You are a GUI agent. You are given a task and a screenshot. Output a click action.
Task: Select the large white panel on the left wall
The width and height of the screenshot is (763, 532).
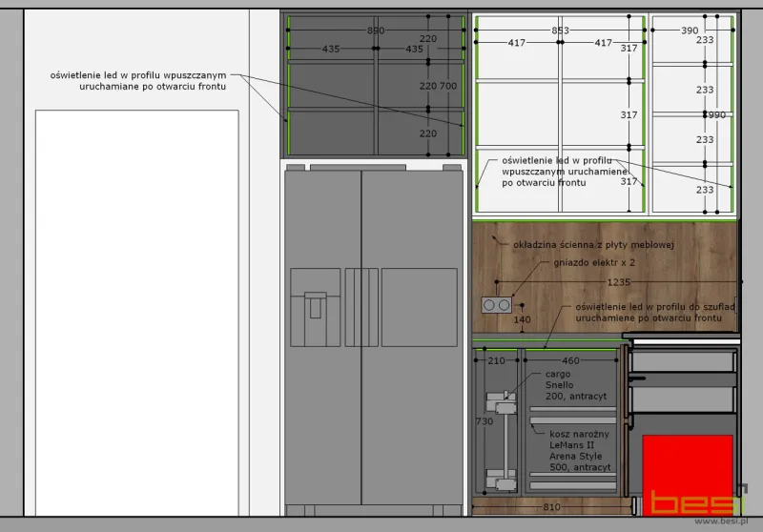tap(137, 313)
